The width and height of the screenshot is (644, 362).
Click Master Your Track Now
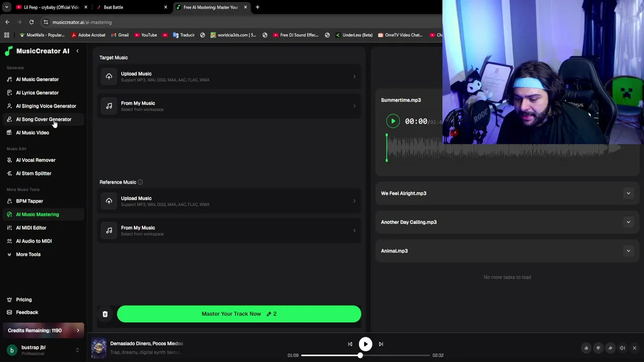point(239,314)
